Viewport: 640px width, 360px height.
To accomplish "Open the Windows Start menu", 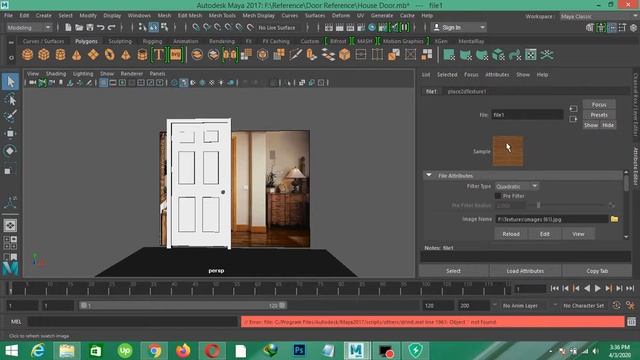I will point(11,350).
